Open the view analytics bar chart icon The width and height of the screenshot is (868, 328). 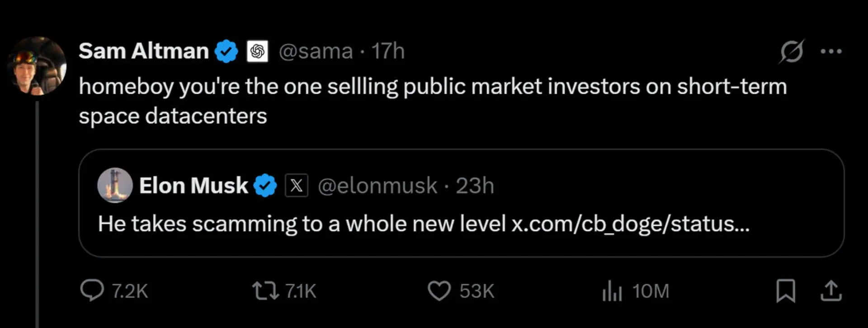tap(612, 291)
